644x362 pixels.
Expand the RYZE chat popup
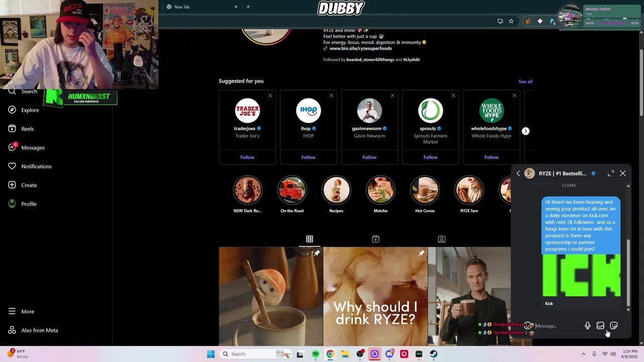click(611, 173)
